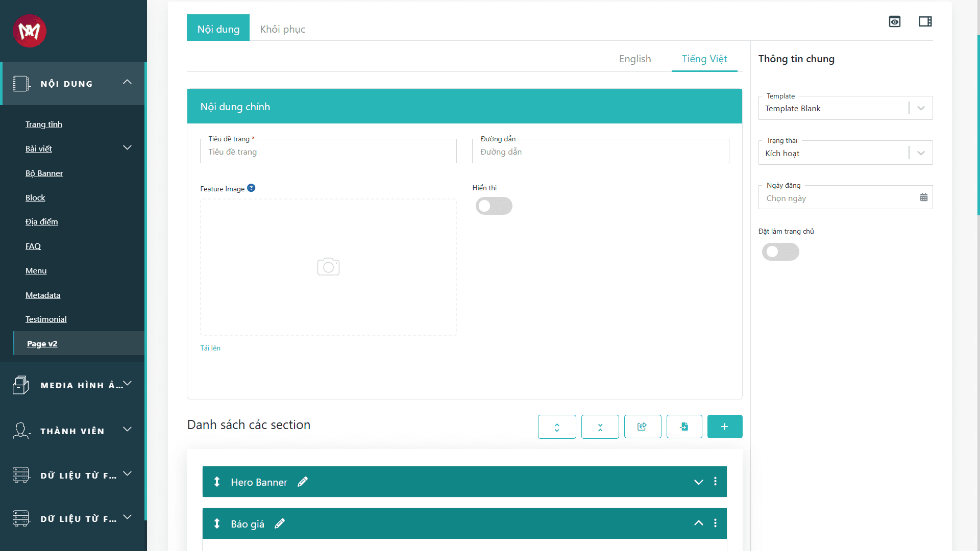Click the import sections icon button
The width and height of the screenshot is (980, 551).
coord(684,427)
